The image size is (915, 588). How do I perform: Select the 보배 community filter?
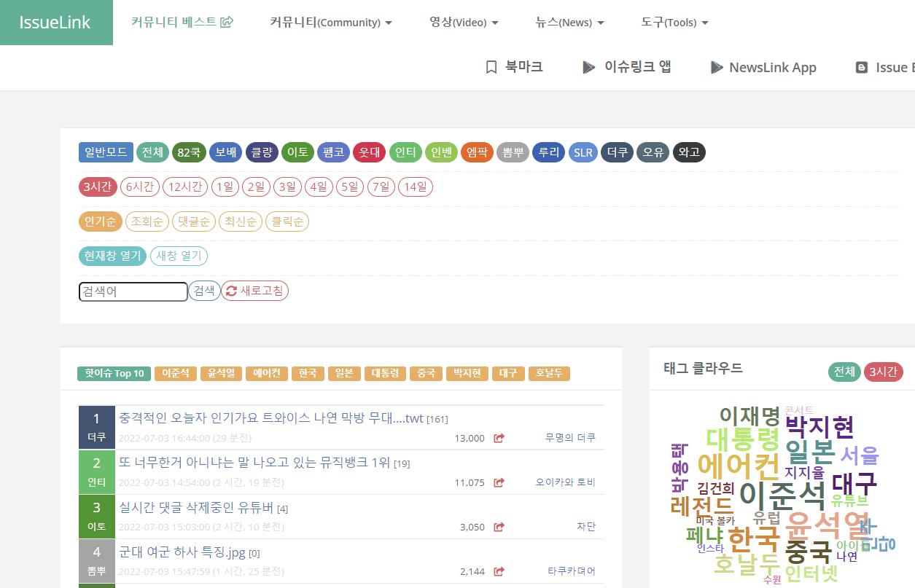tap(225, 152)
